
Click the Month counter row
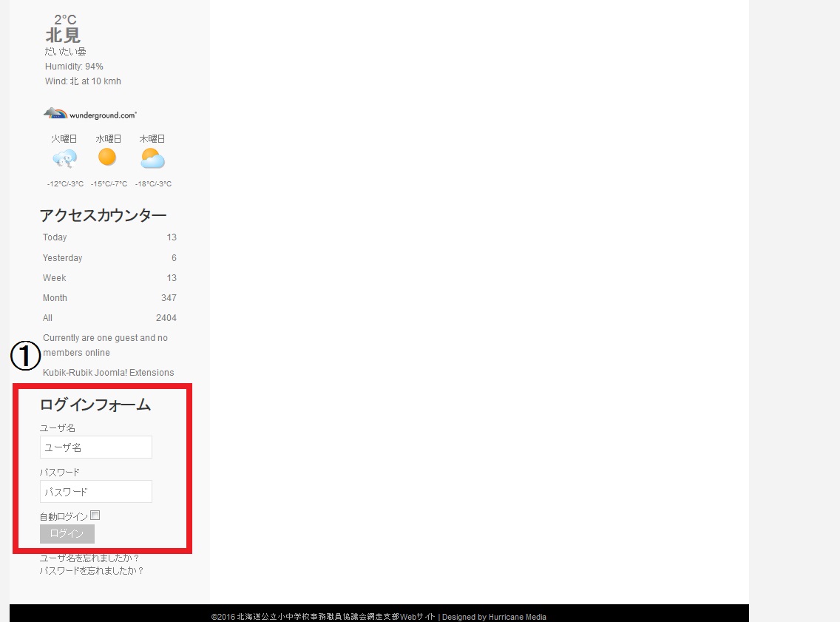pos(109,298)
